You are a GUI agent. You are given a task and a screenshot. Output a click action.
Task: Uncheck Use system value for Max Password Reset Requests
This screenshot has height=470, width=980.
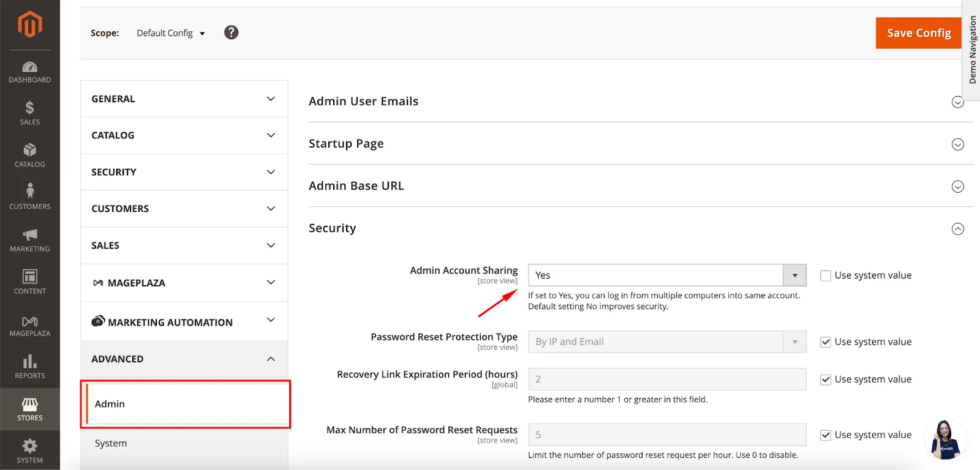[x=826, y=435]
